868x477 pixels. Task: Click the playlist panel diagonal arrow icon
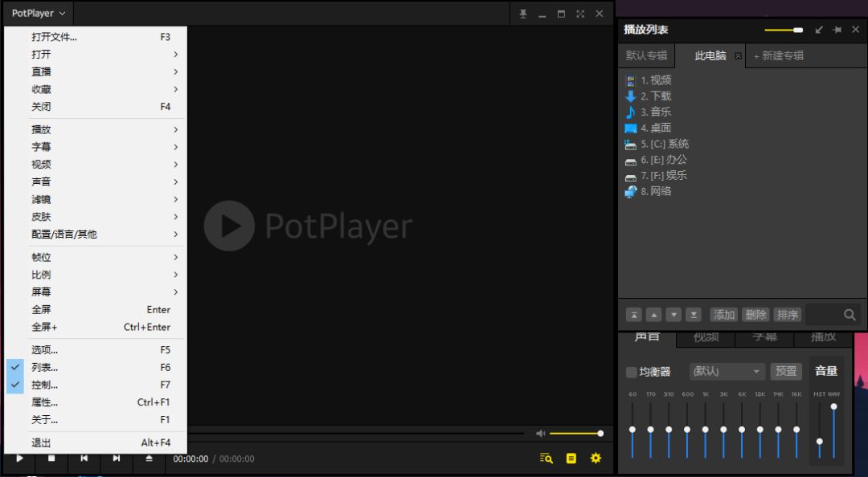click(x=819, y=30)
